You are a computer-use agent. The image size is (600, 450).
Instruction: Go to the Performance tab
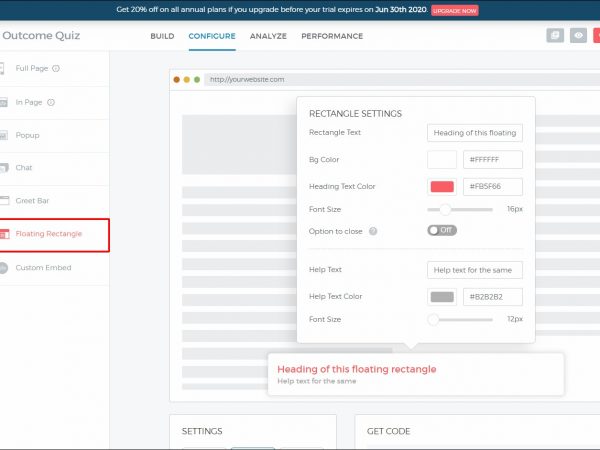[332, 36]
